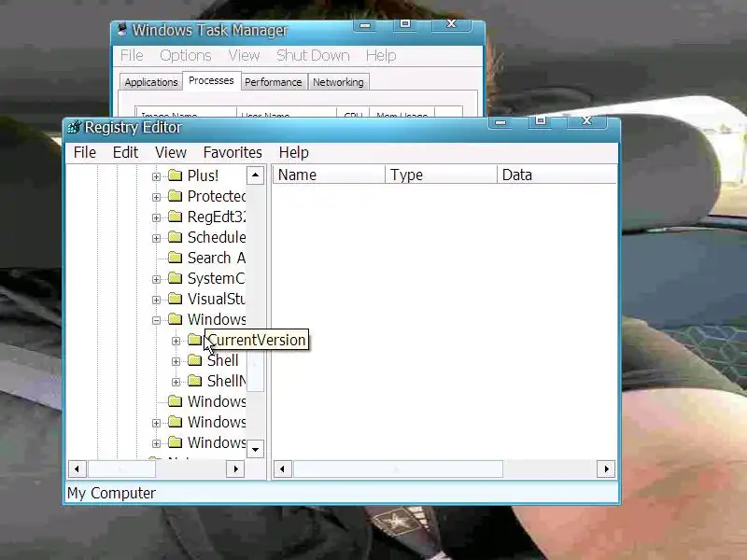Open Task Manager's View menu
The image size is (747, 560).
(x=244, y=56)
